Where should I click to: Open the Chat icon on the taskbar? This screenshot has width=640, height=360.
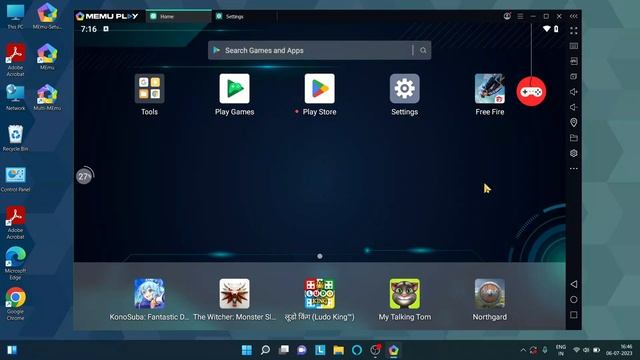pyautogui.click(x=302, y=350)
